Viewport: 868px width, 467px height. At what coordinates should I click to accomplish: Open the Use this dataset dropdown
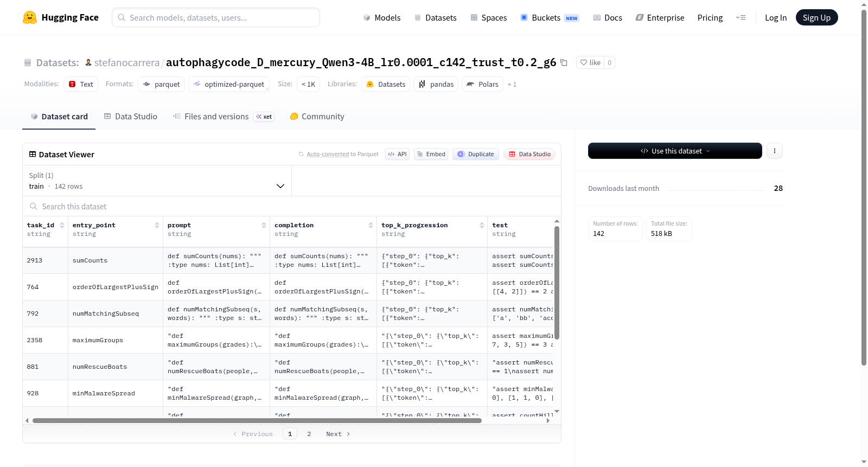tap(675, 151)
